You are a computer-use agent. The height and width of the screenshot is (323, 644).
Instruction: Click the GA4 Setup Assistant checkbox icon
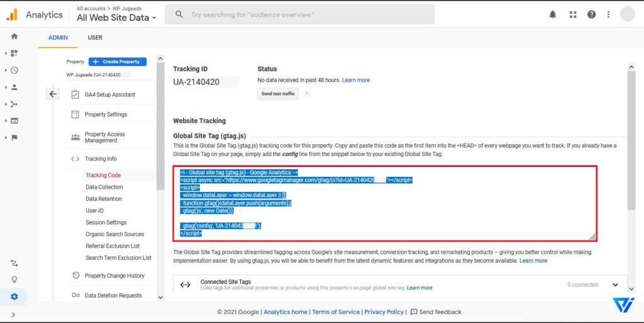click(x=75, y=94)
